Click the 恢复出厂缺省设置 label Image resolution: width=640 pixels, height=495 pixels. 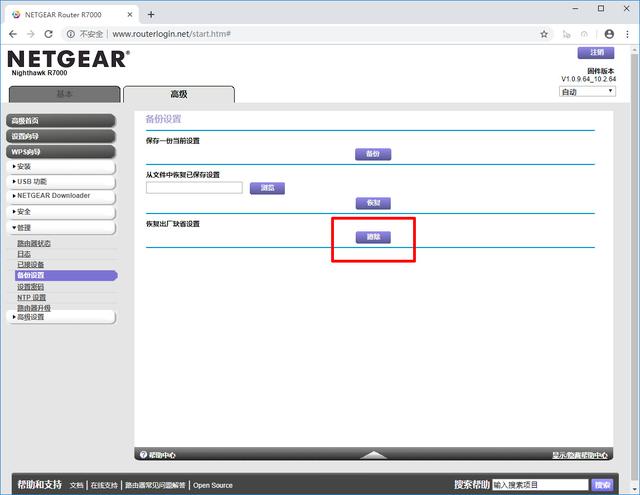tap(173, 224)
